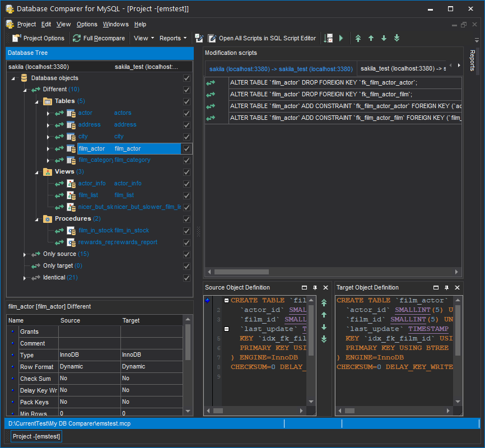Open the Options menu
This screenshot has height=448, width=485.
tap(87, 24)
